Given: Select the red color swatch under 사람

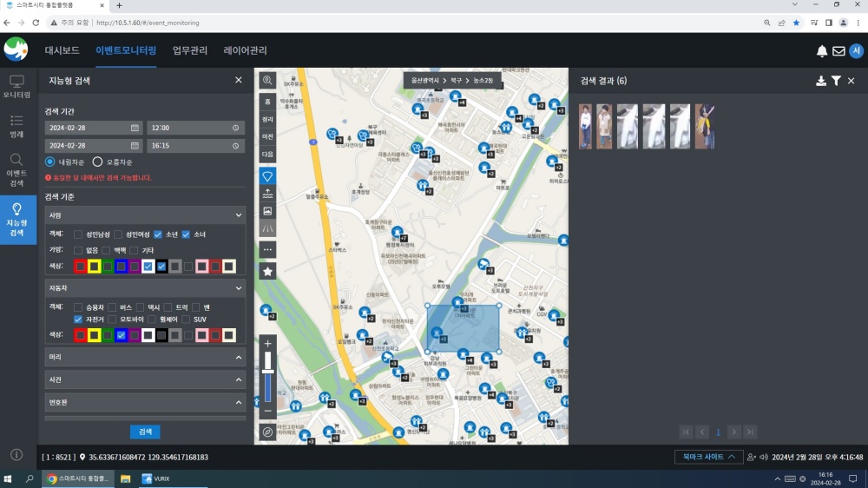Looking at the screenshot, I should pyautogui.click(x=80, y=267).
